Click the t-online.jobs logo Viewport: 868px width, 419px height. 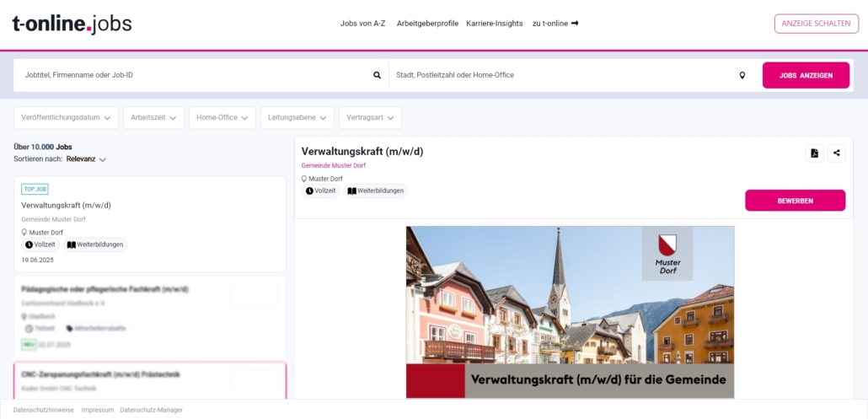72,24
